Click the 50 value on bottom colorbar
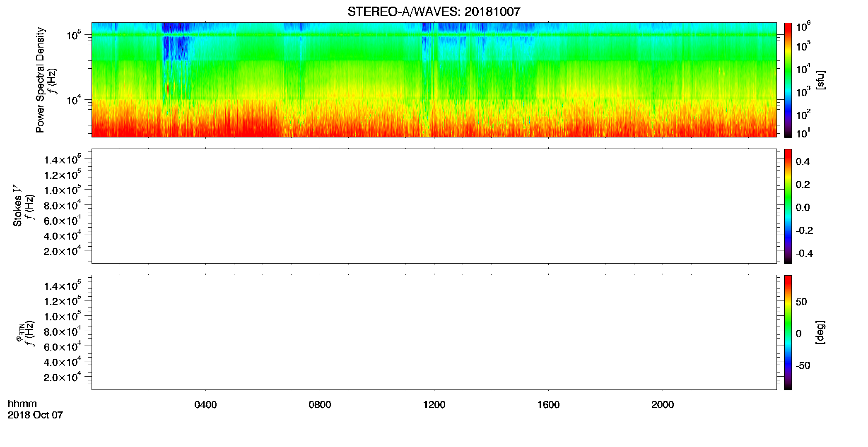 click(x=801, y=302)
